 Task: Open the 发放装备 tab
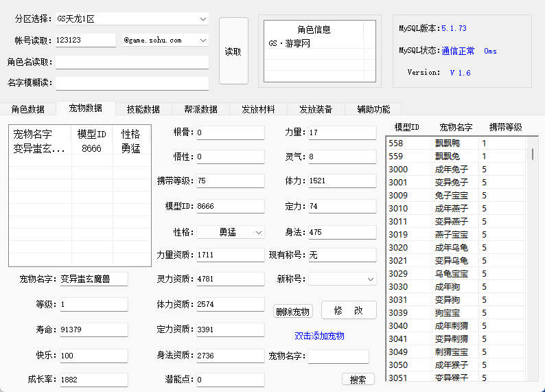click(316, 109)
